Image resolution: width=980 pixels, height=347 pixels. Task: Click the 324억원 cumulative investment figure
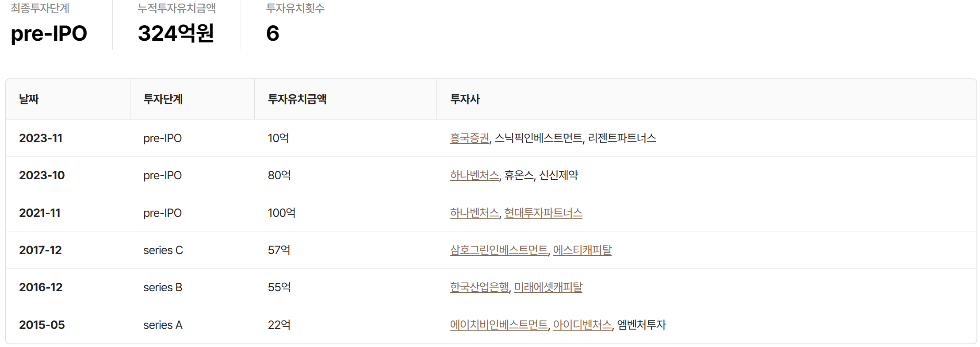tap(176, 33)
